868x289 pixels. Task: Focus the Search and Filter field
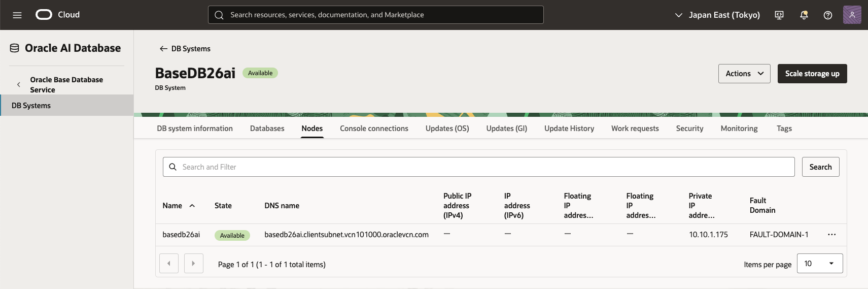pyautogui.click(x=478, y=167)
